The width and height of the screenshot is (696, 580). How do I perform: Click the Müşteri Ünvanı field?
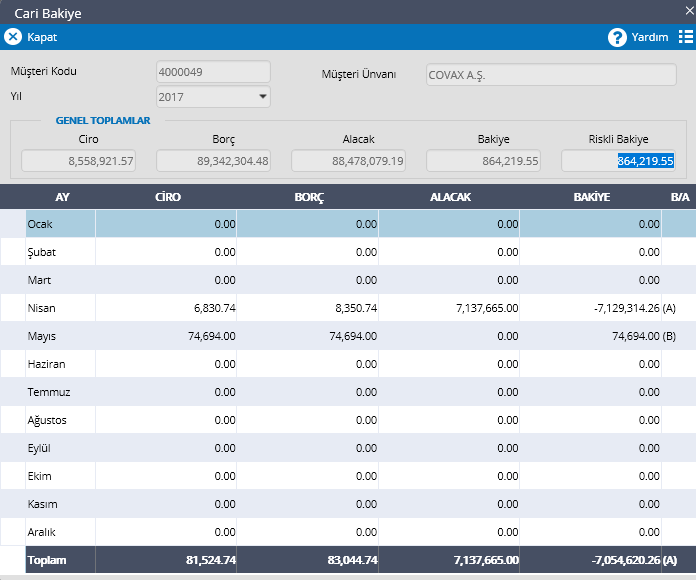tap(549, 75)
